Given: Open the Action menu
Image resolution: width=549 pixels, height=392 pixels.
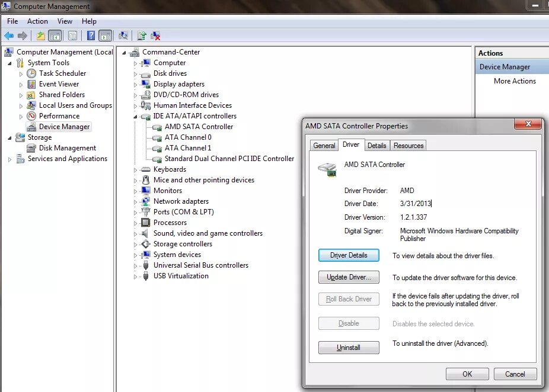Looking at the screenshot, I should click(x=37, y=21).
